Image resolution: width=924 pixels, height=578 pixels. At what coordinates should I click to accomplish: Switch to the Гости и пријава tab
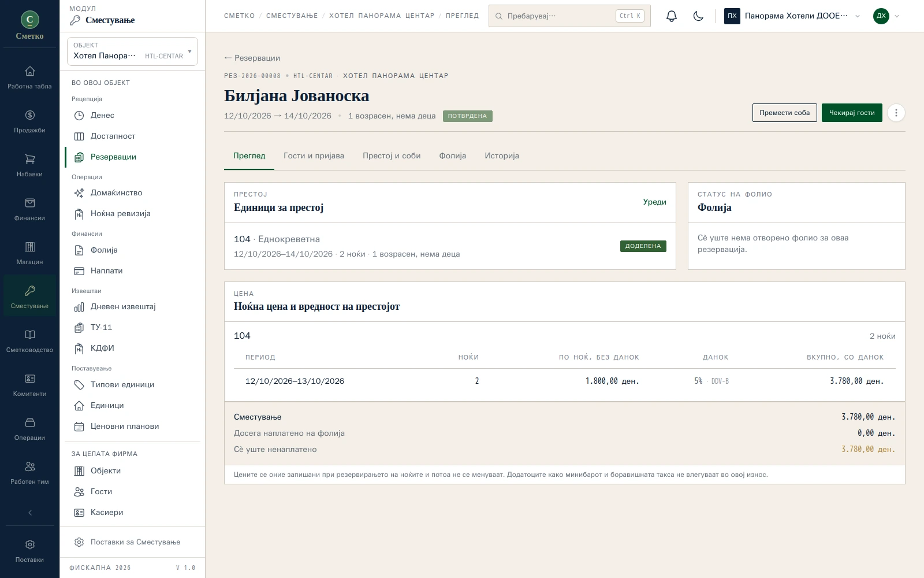pyautogui.click(x=314, y=156)
